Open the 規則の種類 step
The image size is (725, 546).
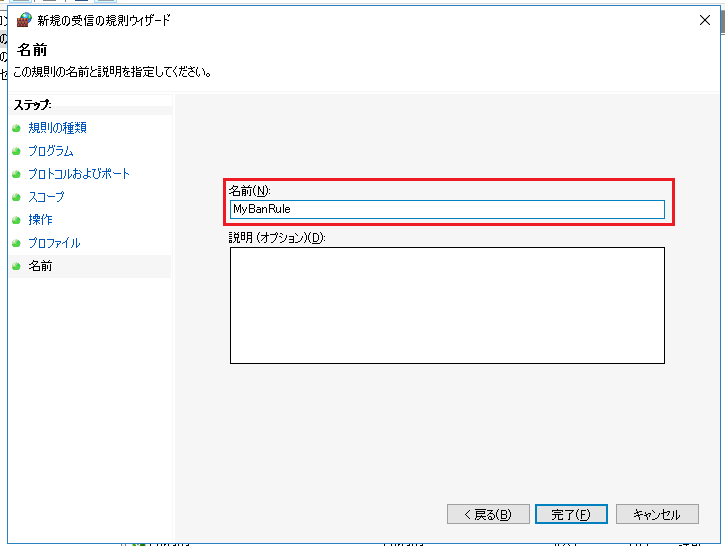coord(57,128)
